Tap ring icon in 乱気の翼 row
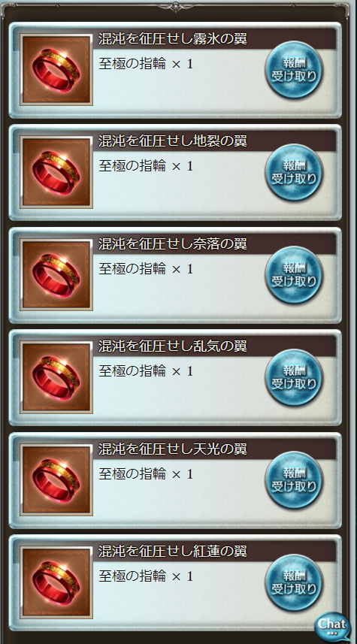This screenshot has height=644, width=357. [x=56, y=378]
